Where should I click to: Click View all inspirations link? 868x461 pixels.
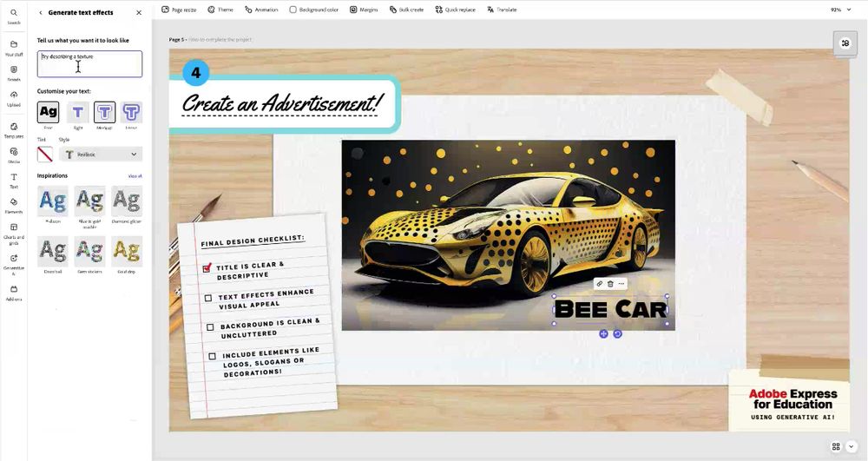pyautogui.click(x=135, y=176)
